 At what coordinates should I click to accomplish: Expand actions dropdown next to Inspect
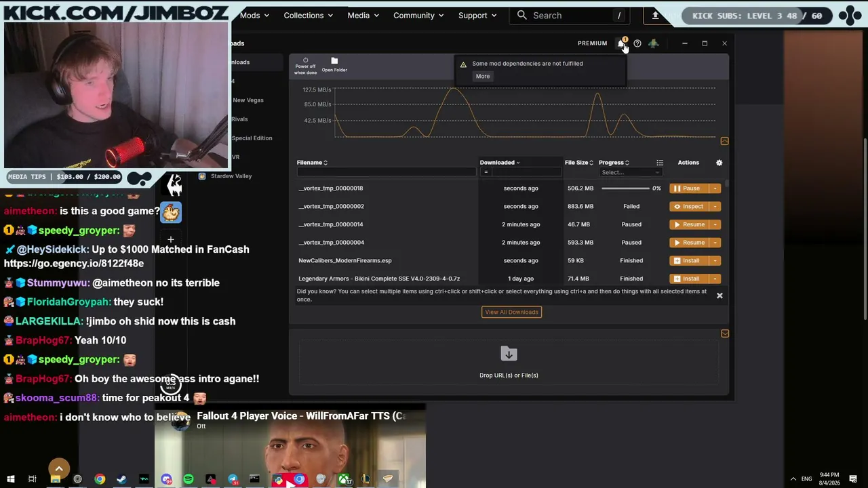click(715, 207)
